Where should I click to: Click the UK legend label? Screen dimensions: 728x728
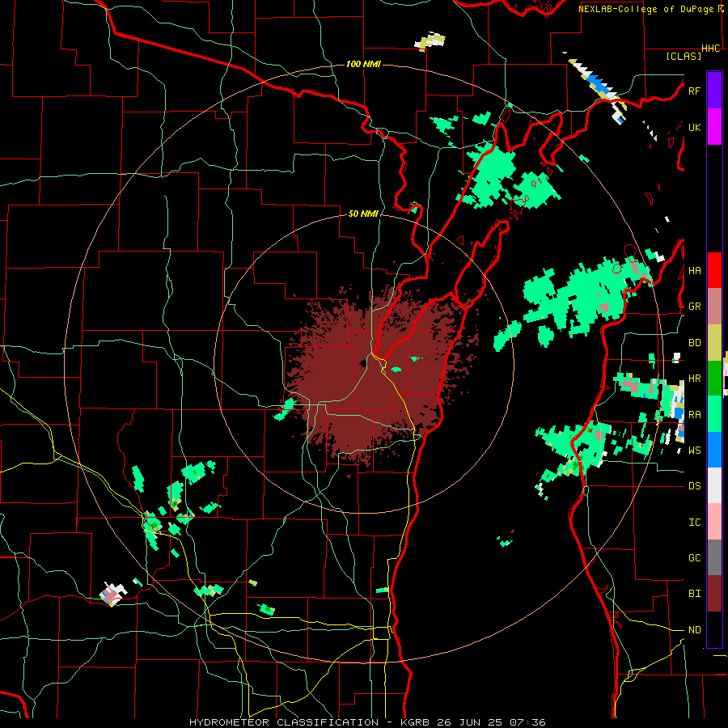coord(694,128)
